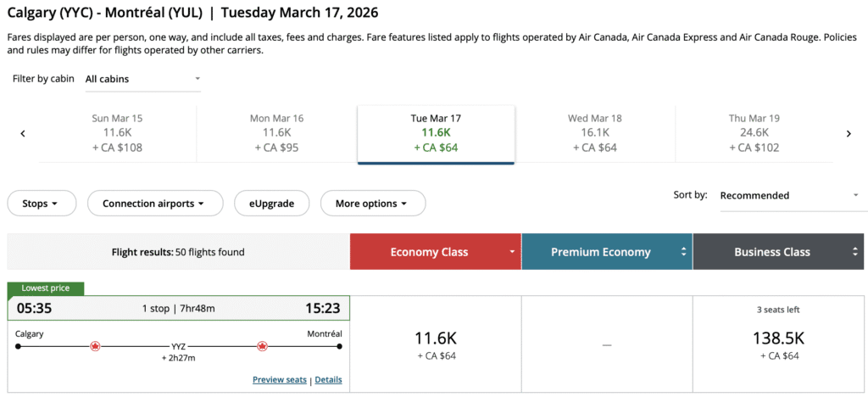View flight Details link

pos(328,380)
